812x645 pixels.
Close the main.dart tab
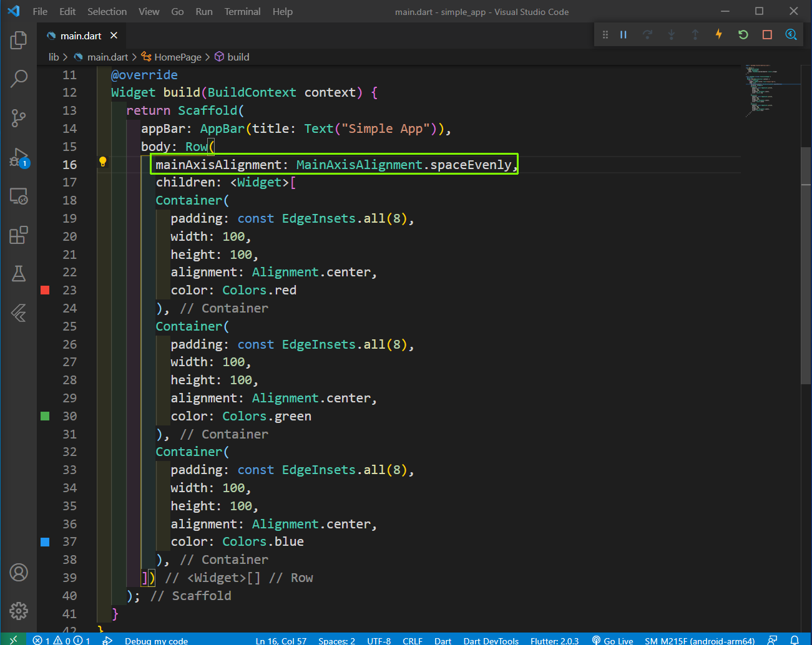114,36
